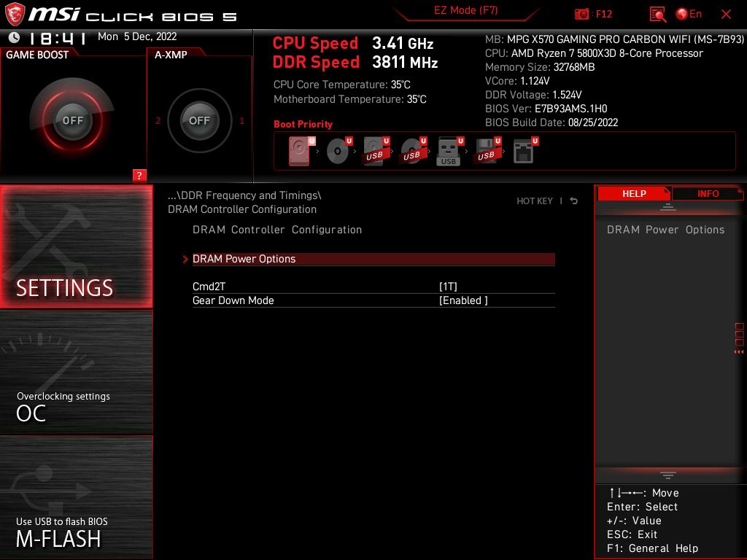Take a screenshot with the F12 camera icon

pos(581,14)
